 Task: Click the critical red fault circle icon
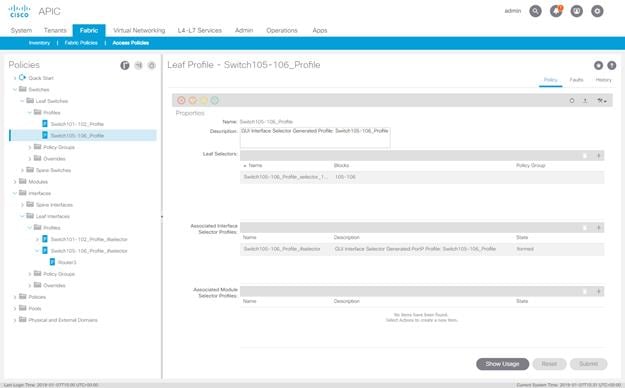[181, 100]
